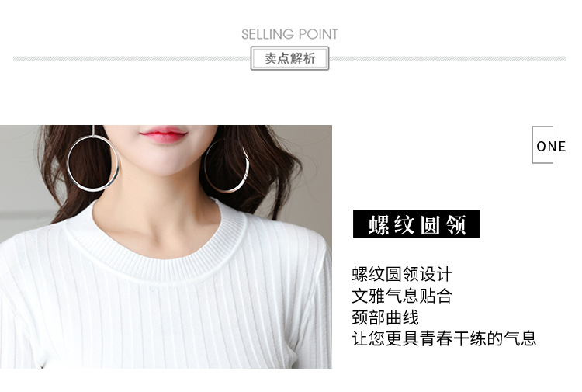Screen dimensions: 582x392
Task: Click the 文雅气息贴合 text line
Action: pos(402,296)
